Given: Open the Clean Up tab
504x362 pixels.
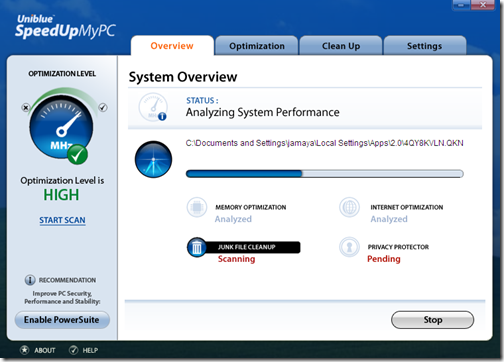Looking at the screenshot, I should (x=341, y=46).
